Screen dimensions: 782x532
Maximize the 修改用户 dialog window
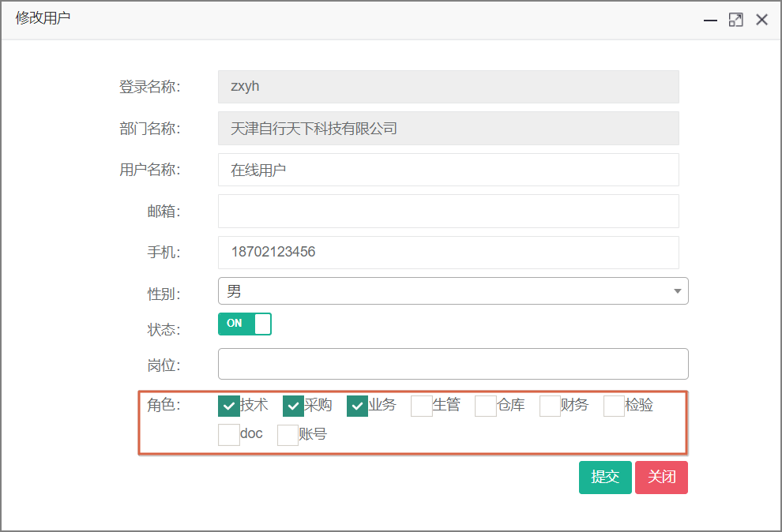click(735, 21)
